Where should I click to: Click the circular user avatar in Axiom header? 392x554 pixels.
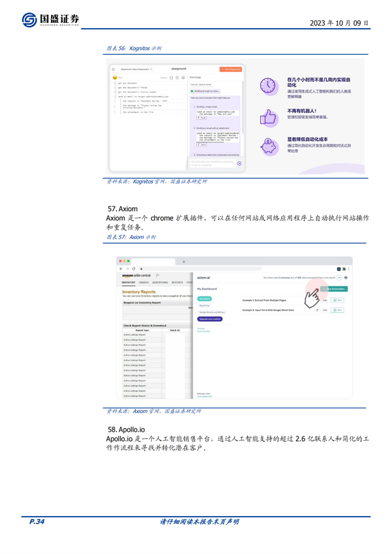340,278
